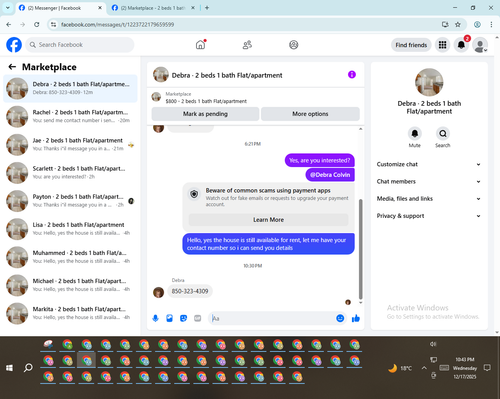This screenshot has width=500, height=399.
Task: Open the account profile menu
Action: [x=480, y=45]
